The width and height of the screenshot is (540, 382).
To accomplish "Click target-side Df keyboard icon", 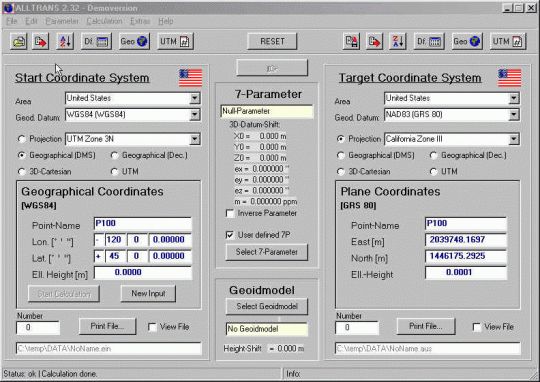I will (x=429, y=42).
